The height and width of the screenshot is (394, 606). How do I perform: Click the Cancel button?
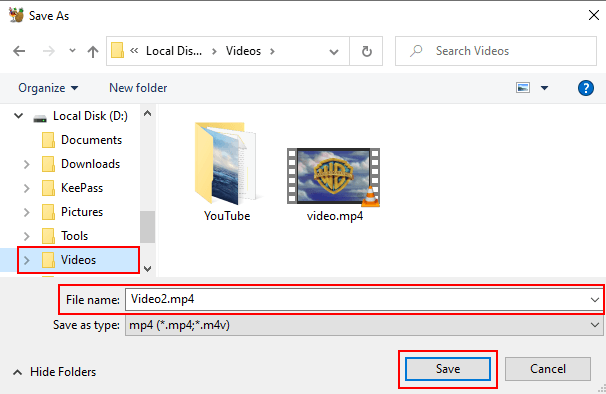point(548,369)
